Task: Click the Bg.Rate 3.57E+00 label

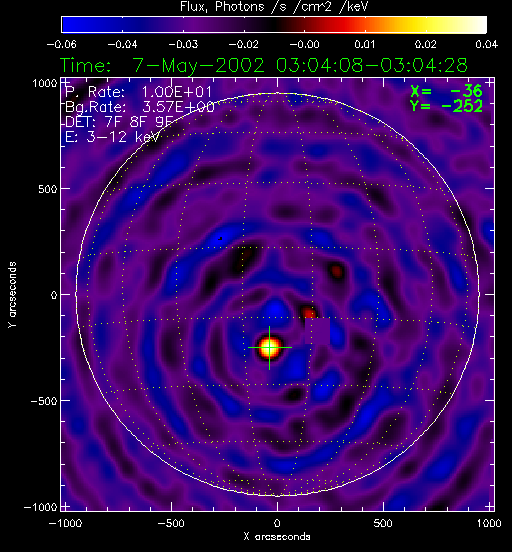Action: (140, 107)
